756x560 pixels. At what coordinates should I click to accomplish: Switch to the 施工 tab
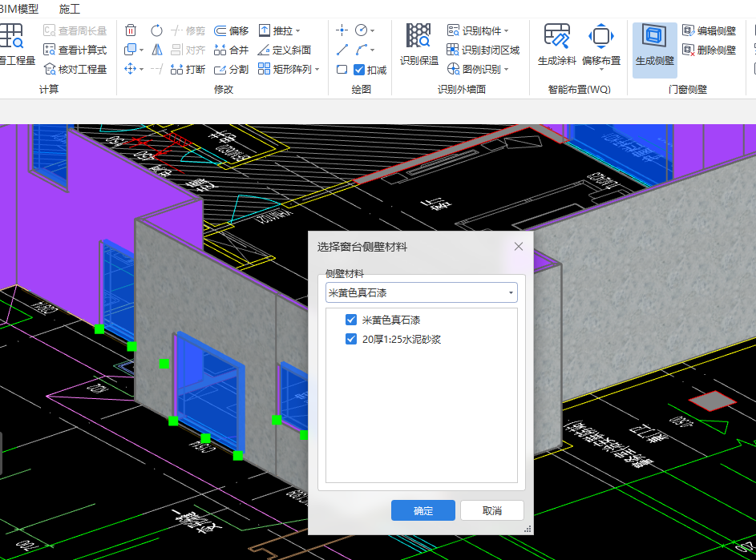70,9
